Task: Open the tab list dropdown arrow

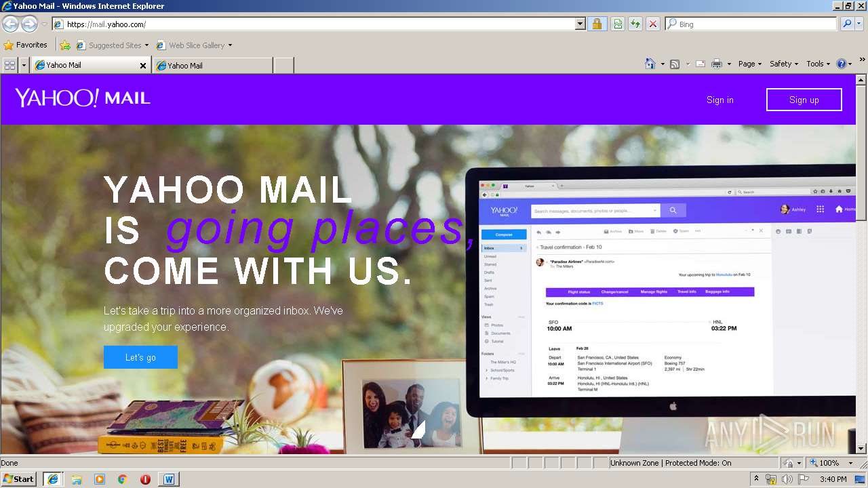Action: click(24, 65)
